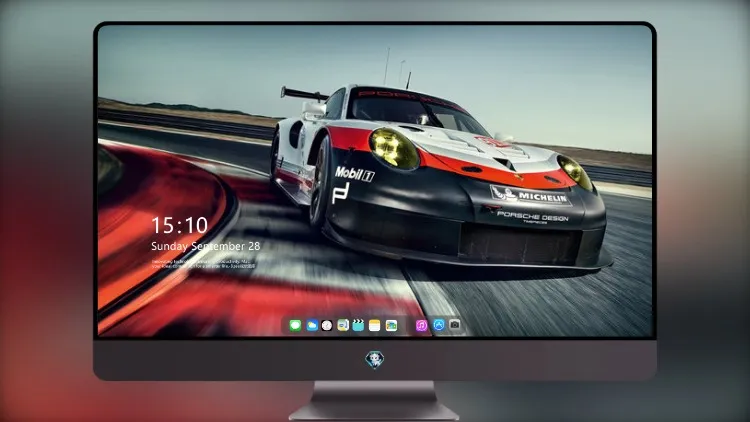Click the logo badge on monitor chin
The height and width of the screenshot is (422, 750).
tap(375, 359)
